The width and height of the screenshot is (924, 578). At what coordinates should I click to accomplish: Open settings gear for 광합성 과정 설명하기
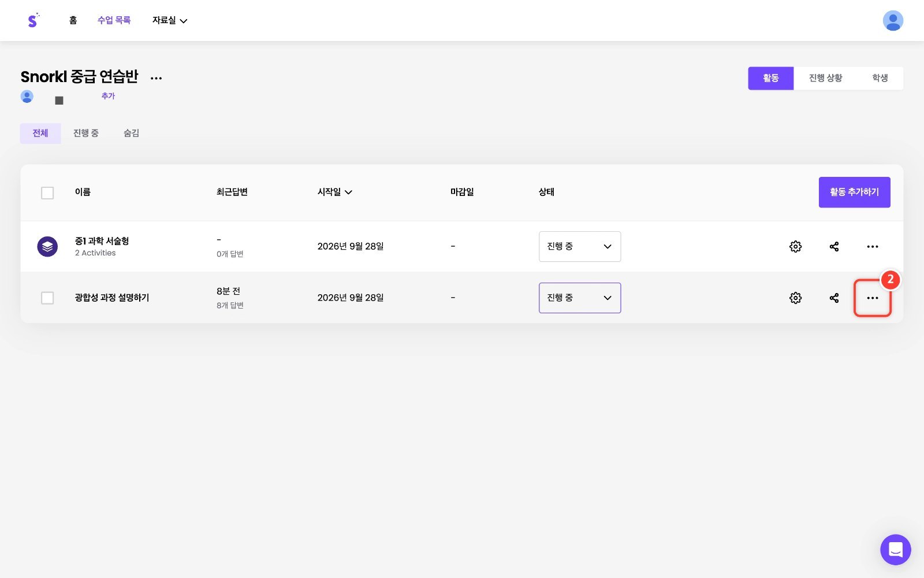pos(795,298)
